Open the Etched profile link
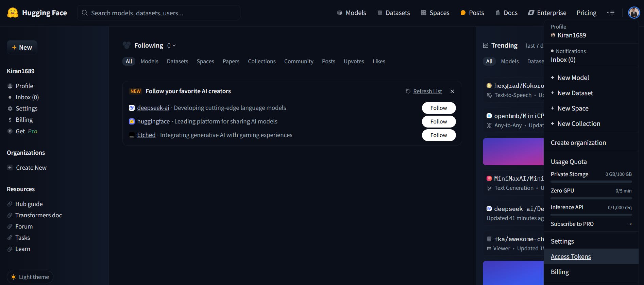This screenshot has width=644, height=285. pos(146,135)
